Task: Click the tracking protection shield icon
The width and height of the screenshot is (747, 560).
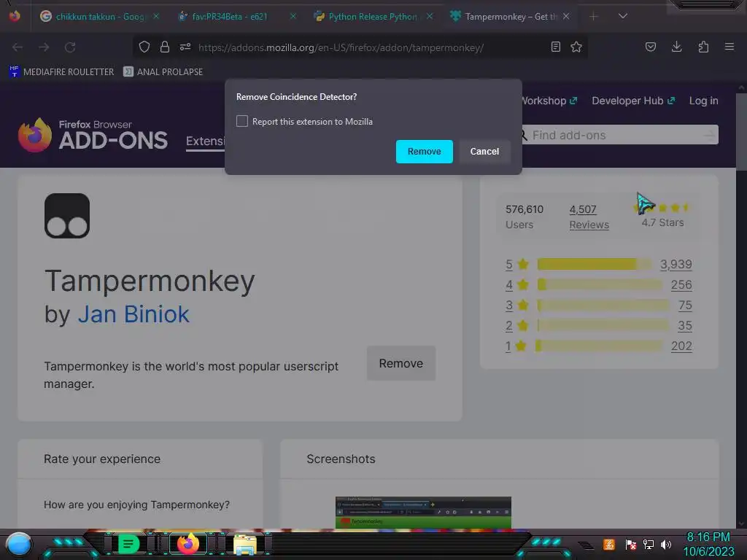Action: tap(144, 47)
